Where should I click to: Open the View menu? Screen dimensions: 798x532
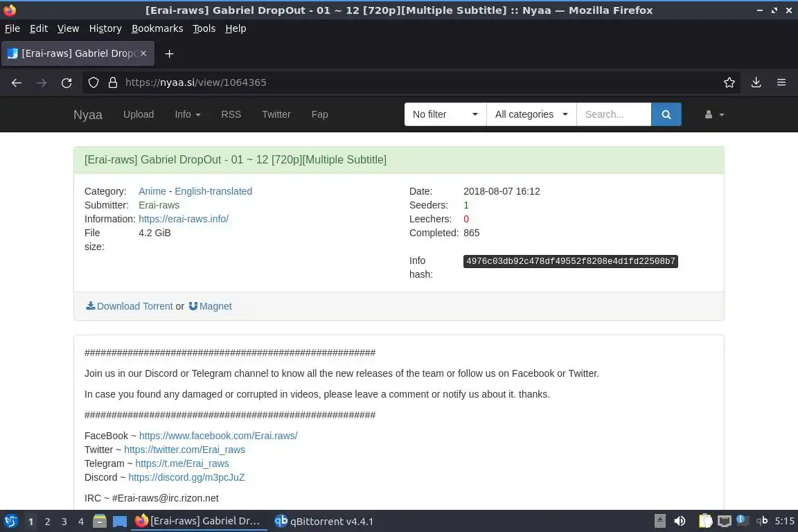click(68, 28)
